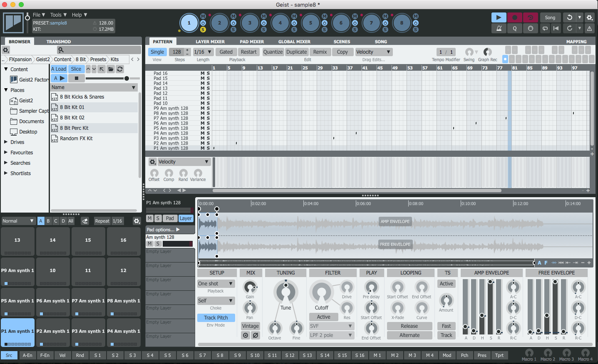Toggle the metronome icon
The width and height of the screenshot is (598, 364).
(499, 28)
